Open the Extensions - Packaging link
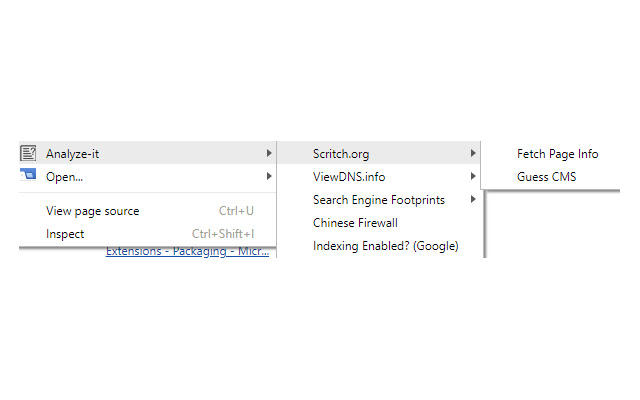640x400 pixels. [187, 251]
